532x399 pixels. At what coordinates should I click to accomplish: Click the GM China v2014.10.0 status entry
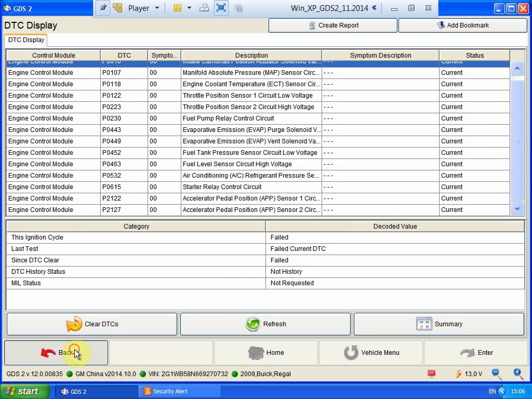(105, 374)
